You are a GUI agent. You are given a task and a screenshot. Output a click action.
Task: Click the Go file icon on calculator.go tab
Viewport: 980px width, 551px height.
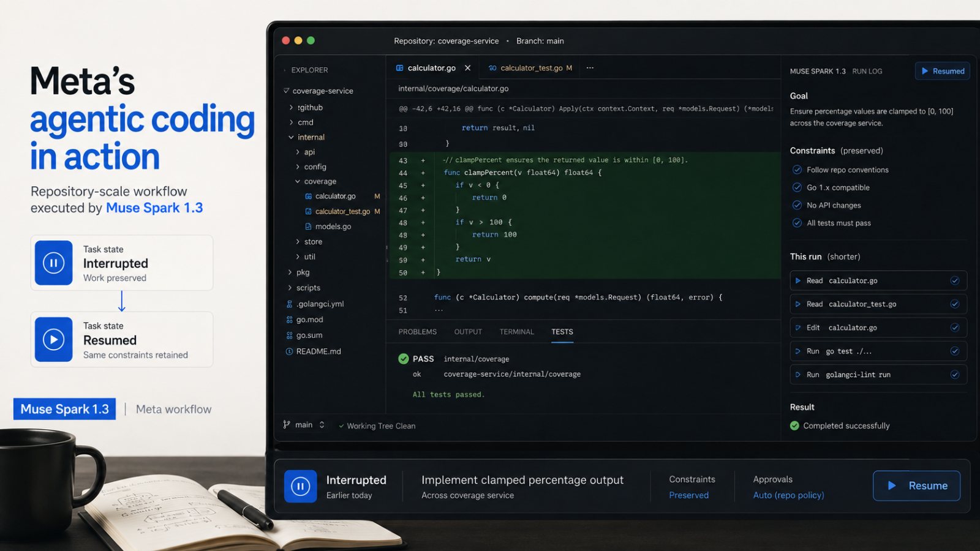point(400,68)
